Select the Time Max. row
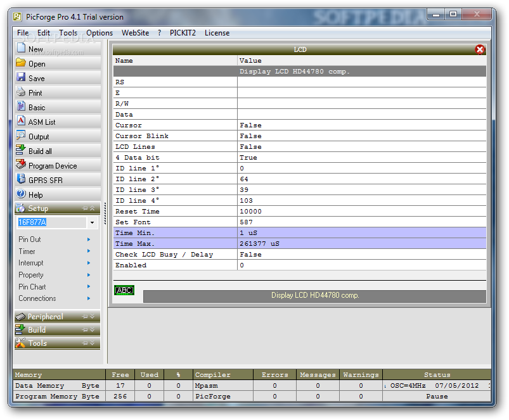This screenshot has height=420, width=509. [x=300, y=243]
